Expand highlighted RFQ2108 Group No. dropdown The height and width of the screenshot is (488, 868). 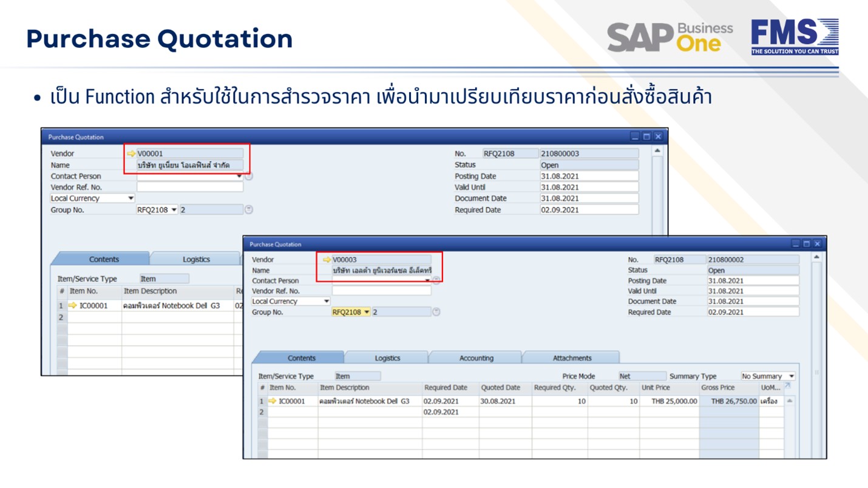367,312
